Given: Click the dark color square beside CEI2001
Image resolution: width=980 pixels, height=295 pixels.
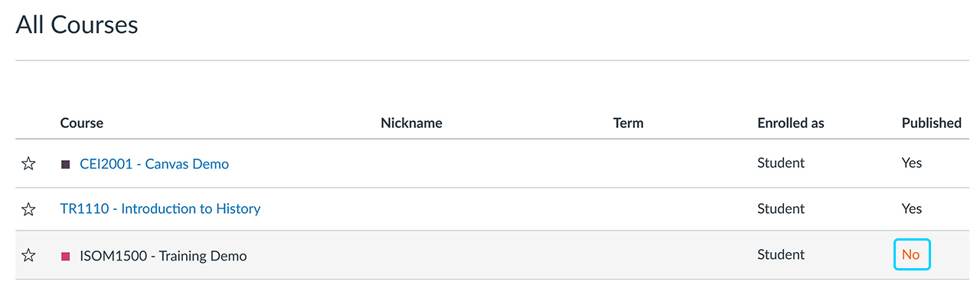Looking at the screenshot, I should click(65, 164).
